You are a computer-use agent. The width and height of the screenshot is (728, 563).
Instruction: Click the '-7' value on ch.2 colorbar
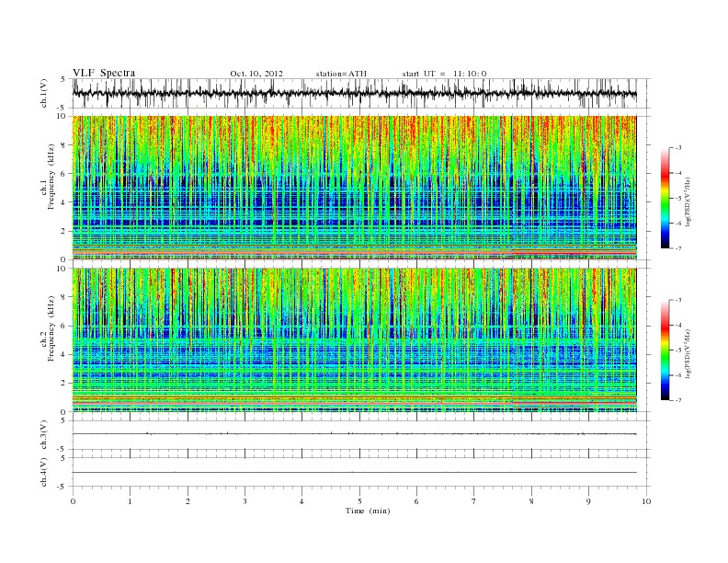[x=677, y=400]
